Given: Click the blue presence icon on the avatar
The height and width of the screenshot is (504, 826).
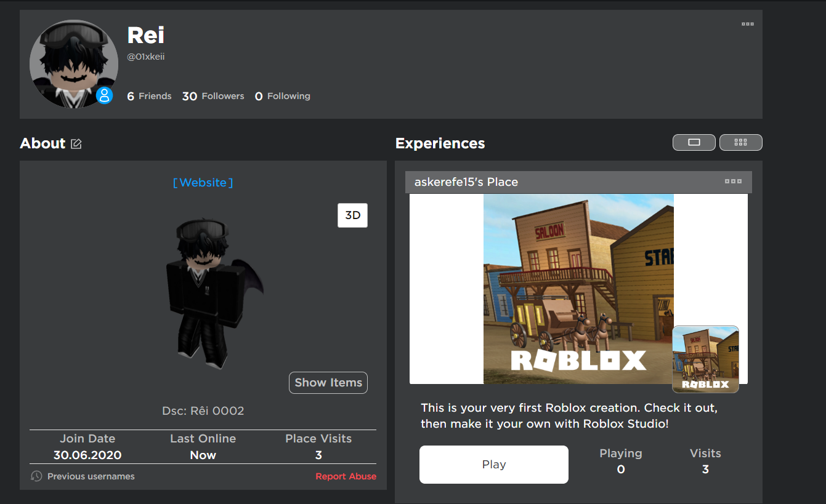Looking at the screenshot, I should (x=104, y=95).
